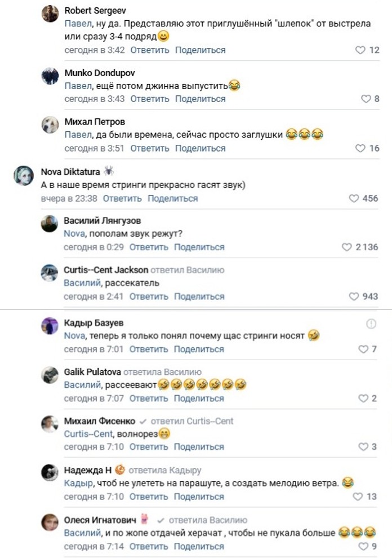Like Надежда Н's comment with 13 likes
Screen dimensions: 392x558
[x=357, y=497]
